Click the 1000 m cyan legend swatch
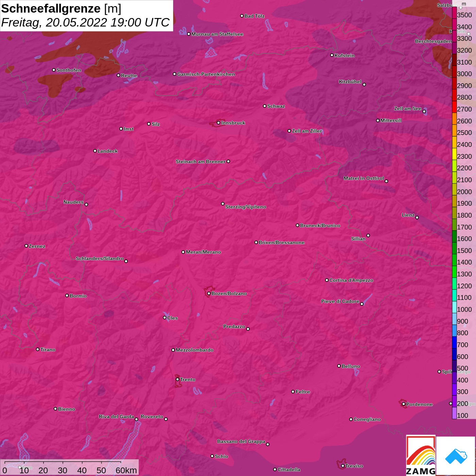Image resolution: width=476 pixels, height=476 pixels. tap(454, 307)
